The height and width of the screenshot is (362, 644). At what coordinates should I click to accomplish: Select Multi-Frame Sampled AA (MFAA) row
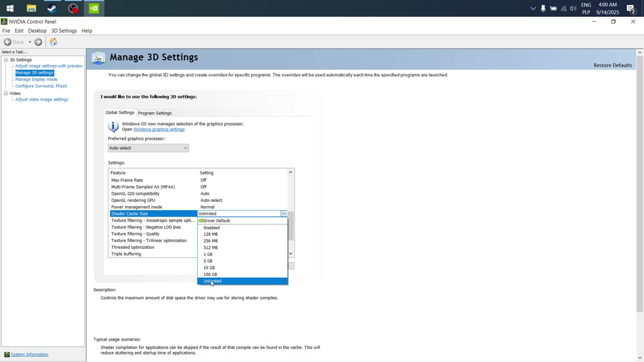tap(198, 187)
